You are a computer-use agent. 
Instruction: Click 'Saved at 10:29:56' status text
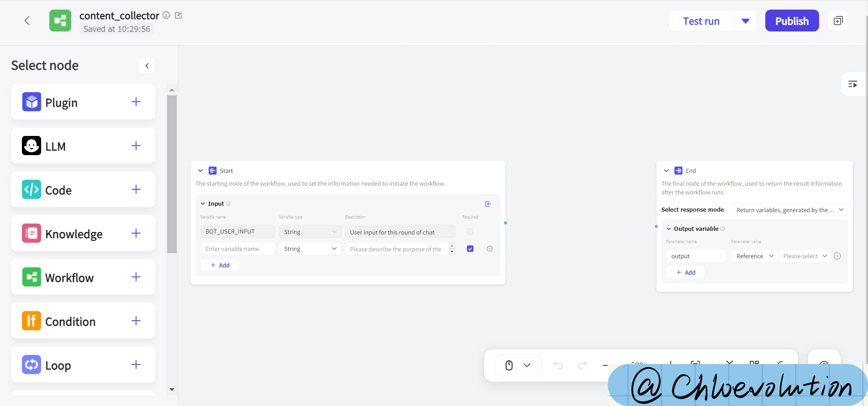[x=117, y=29]
